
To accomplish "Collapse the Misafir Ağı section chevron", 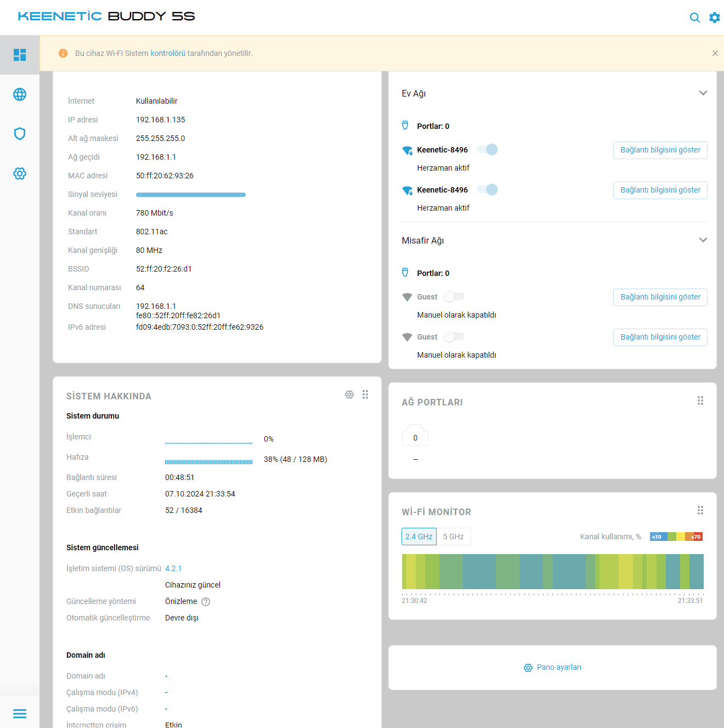I will [x=703, y=240].
